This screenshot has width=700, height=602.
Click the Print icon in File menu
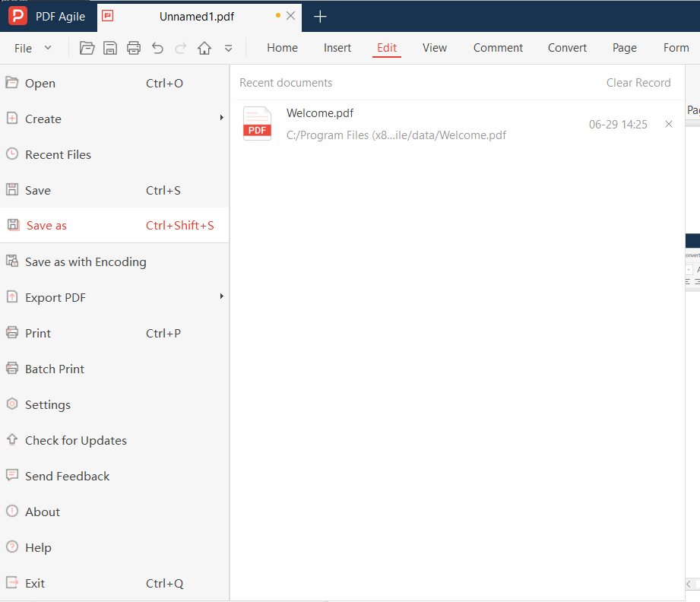(12, 332)
